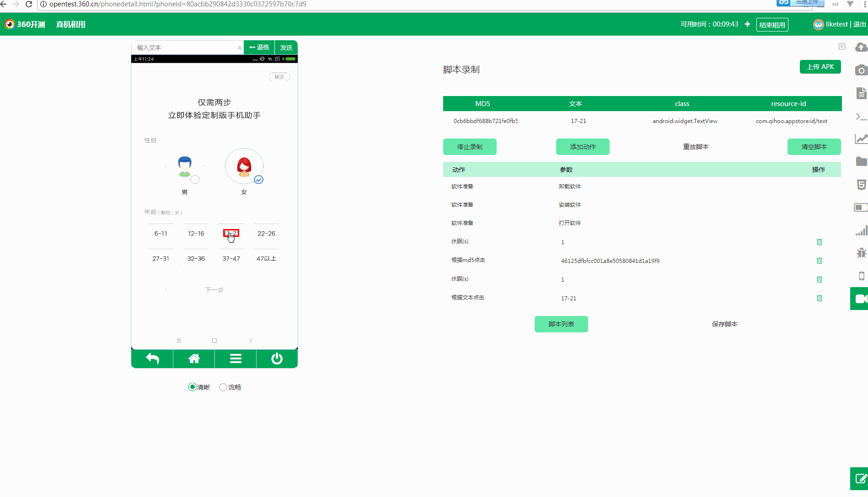Click the 退出 logout link
868x497 pixels.
click(860, 25)
